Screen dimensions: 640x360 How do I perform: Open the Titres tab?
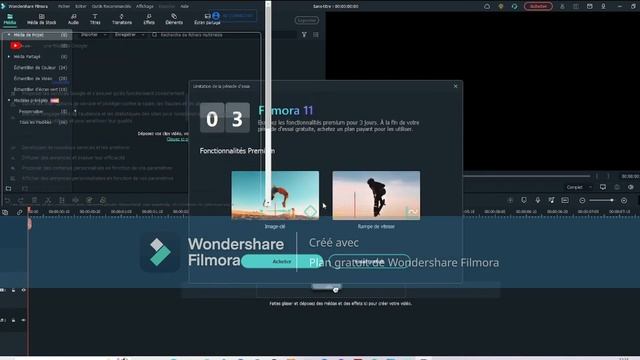[95, 19]
